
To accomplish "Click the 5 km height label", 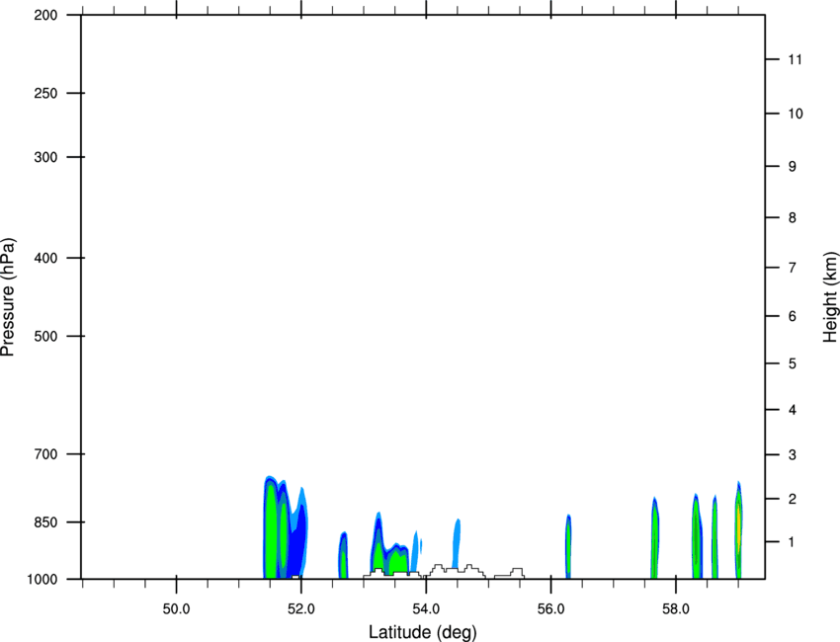I will point(793,363).
